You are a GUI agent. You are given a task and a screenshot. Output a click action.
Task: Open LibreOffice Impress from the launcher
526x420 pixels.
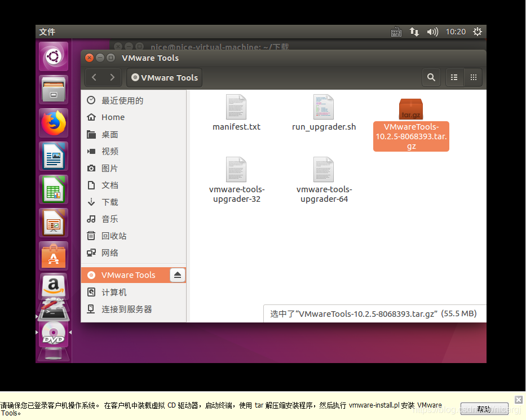(54, 223)
